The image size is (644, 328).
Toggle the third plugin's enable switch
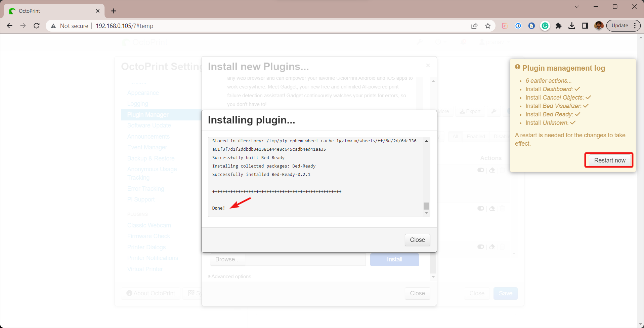tap(481, 247)
